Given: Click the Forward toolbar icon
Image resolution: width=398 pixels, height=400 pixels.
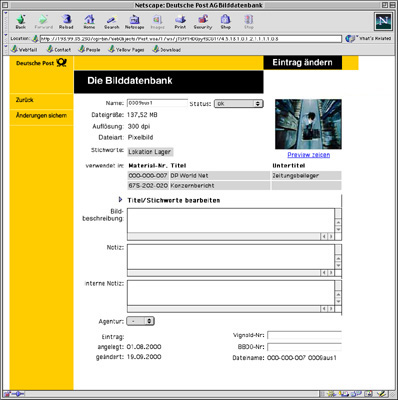Looking at the screenshot, I should (x=43, y=22).
